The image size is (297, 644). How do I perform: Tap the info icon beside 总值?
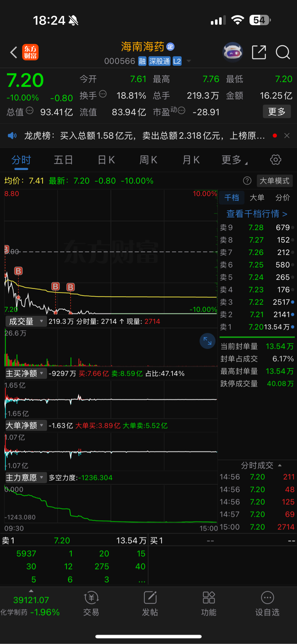click(29, 111)
